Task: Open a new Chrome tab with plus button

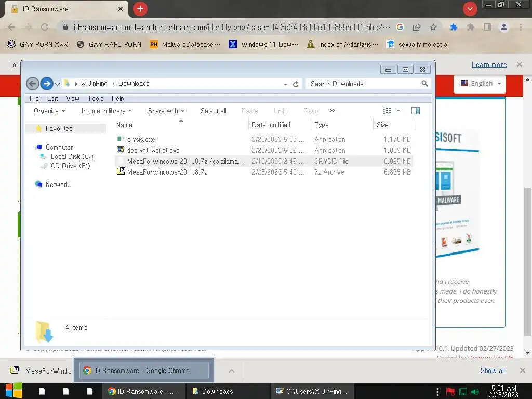Action: pos(140,9)
